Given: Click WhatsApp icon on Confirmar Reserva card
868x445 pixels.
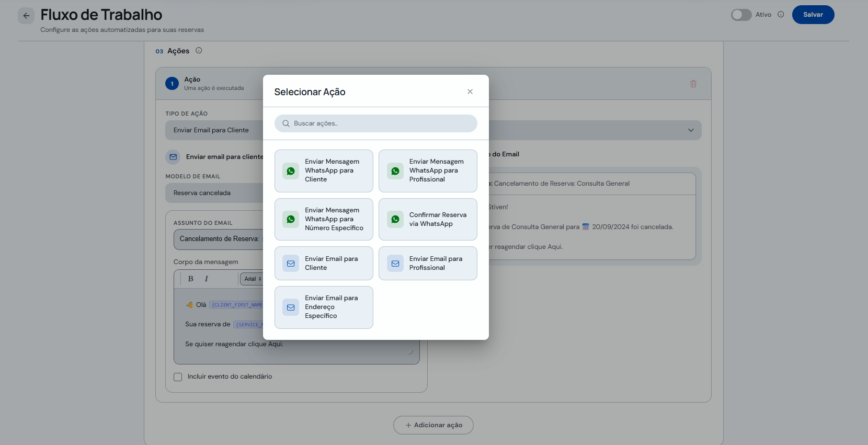Looking at the screenshot, I should click(x=395, y=219).
